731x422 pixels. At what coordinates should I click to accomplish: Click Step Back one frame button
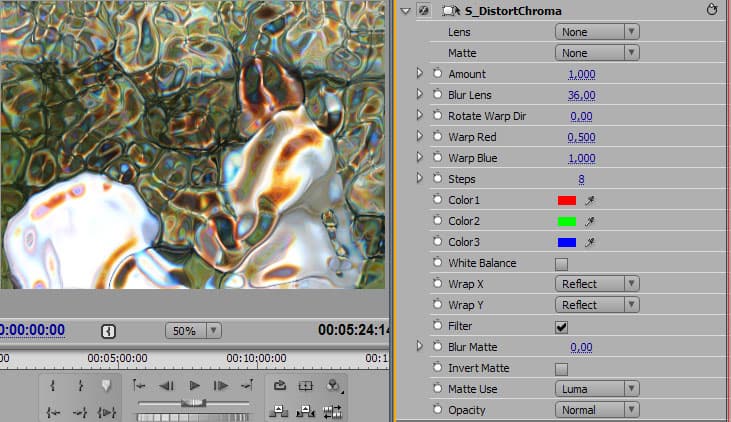click(167, 386)
